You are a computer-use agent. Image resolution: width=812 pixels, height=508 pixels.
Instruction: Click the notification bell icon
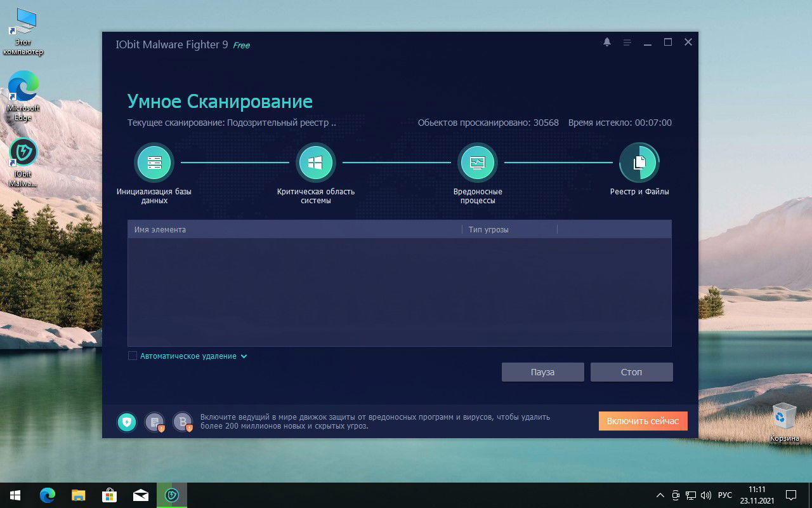[x=607, y=42]
